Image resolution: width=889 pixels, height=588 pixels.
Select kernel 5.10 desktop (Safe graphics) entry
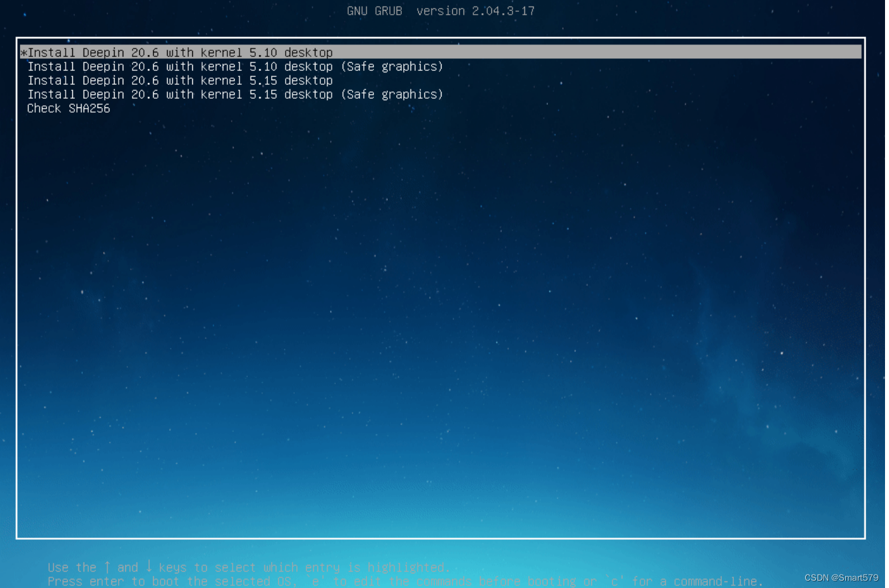235,66
